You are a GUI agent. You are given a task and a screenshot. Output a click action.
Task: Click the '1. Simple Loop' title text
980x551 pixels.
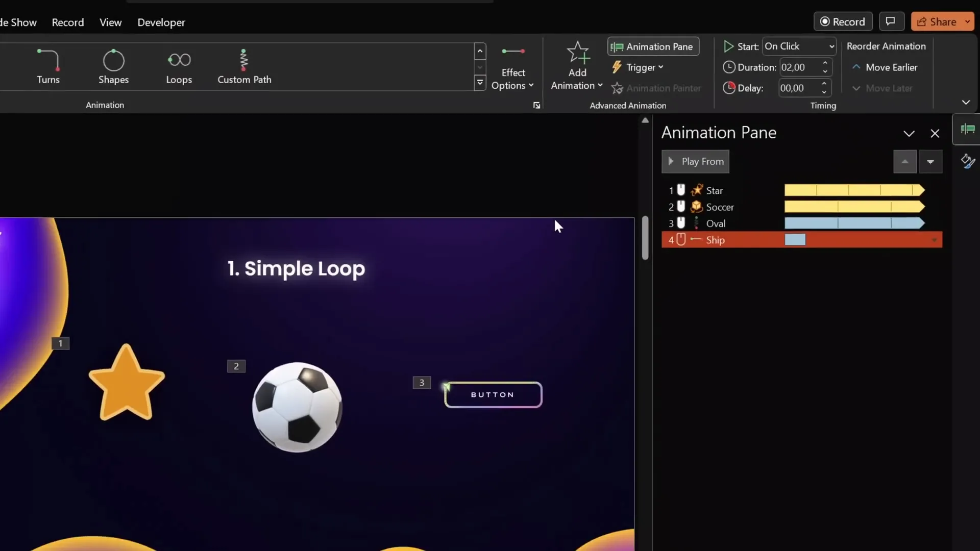click(x=296, y=268)
